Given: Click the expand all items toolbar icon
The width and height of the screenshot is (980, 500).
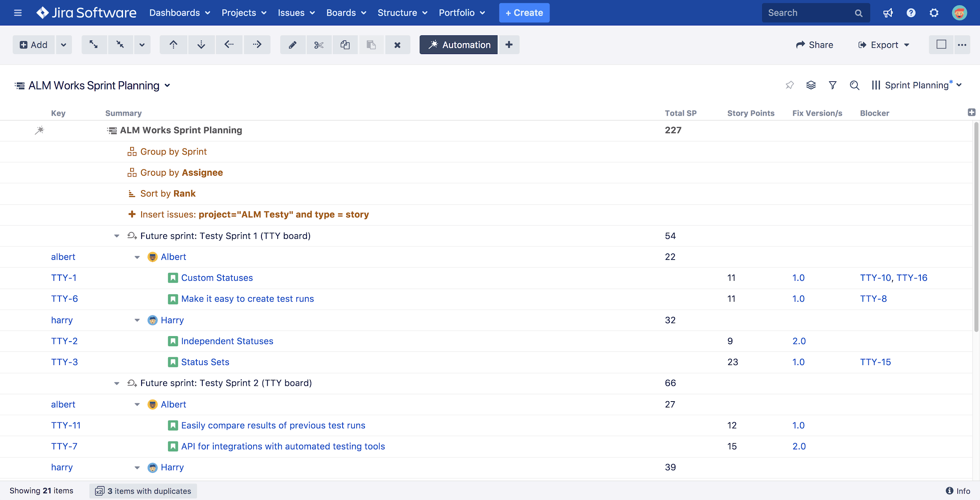Looking at the screenshot, I should (x=94, y=45).
